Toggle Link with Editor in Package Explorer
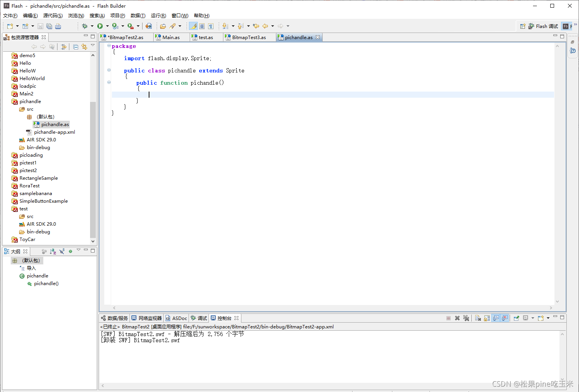This screenshot has width=579, height=392. tap(84, 47)
